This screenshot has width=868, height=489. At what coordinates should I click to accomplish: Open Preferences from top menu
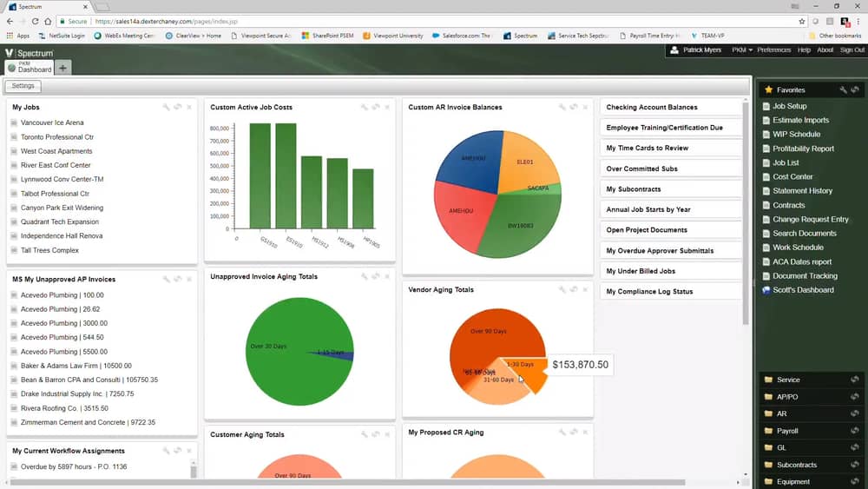[774, 50]
